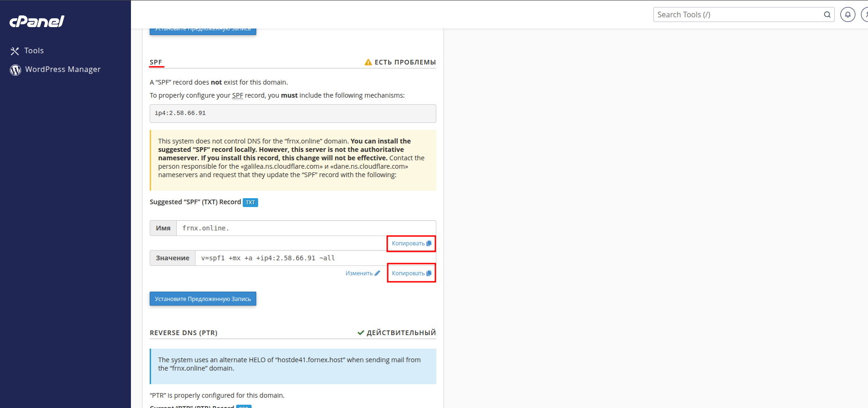The width and height of the screenshot is (868, 408).
Task: Click the ip4:2.58.66.91 code box
Action: 293,113
